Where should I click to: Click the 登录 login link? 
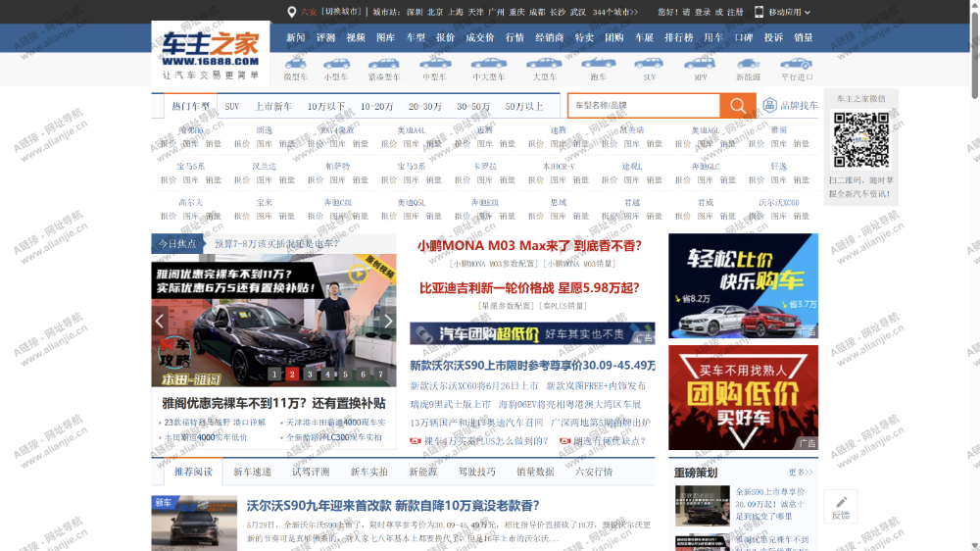tap(703, 12)
